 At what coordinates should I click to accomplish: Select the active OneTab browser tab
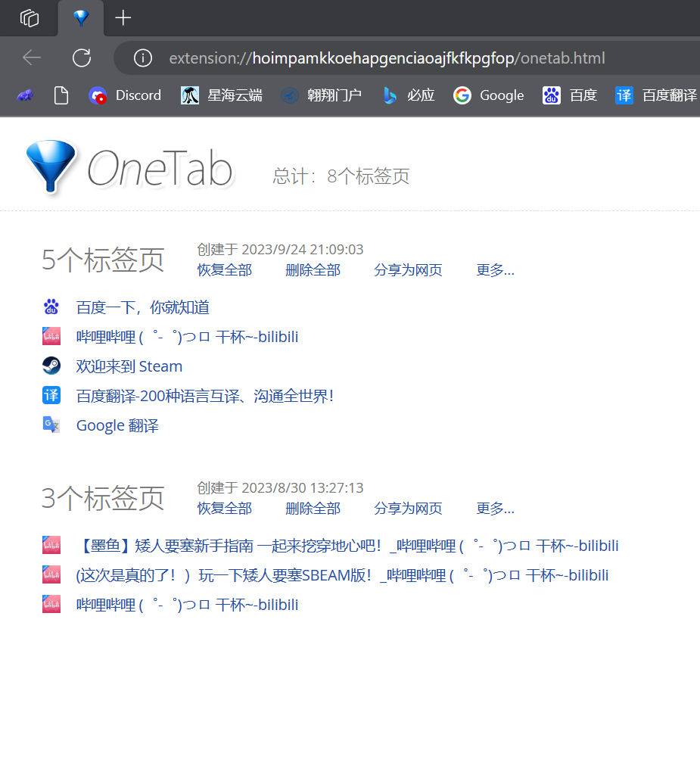tap(81, 18)
